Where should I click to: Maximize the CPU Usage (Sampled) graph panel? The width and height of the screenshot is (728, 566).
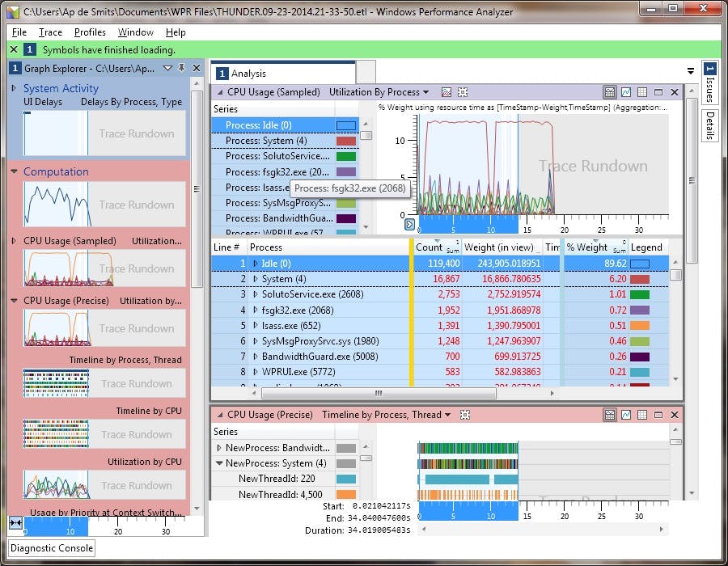point(658,92)
